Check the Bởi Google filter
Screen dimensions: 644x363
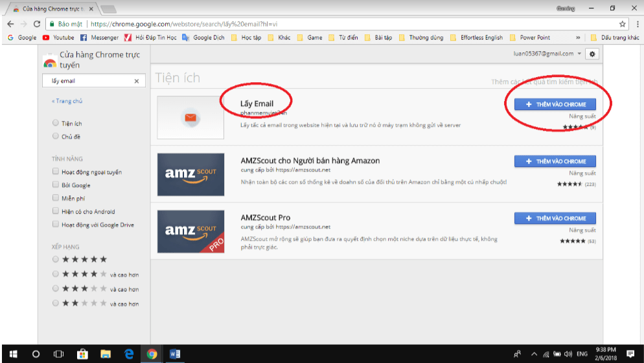pyautogui.click(x=56, y=185)
